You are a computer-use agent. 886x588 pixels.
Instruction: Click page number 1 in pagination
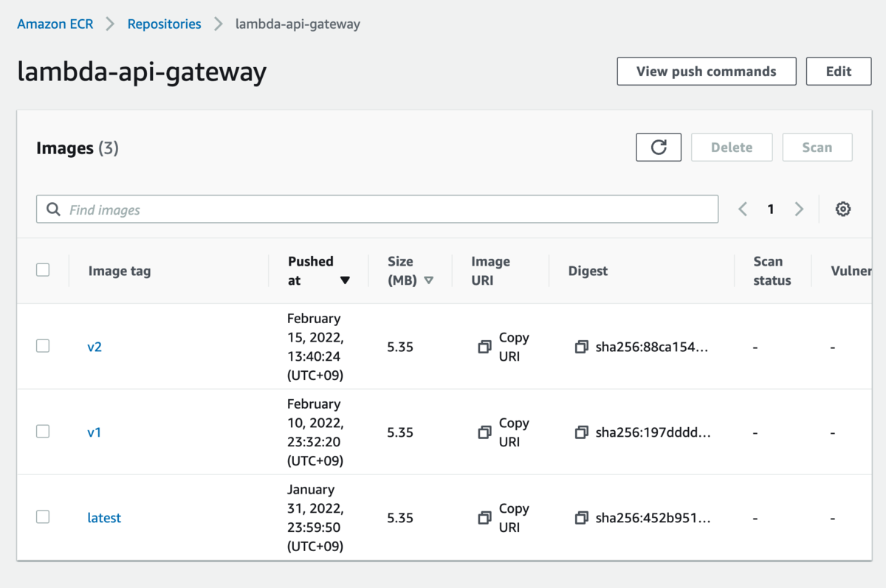click(x=771, y=210)
